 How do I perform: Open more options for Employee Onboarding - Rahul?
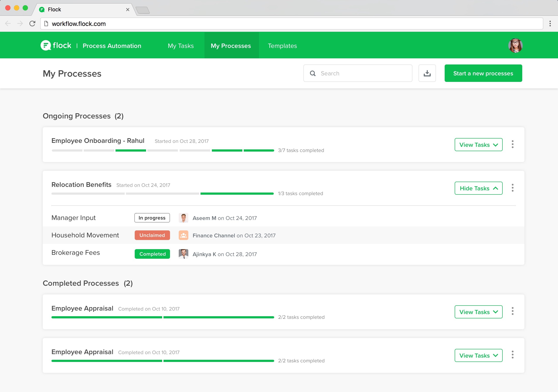coord(512,144)
